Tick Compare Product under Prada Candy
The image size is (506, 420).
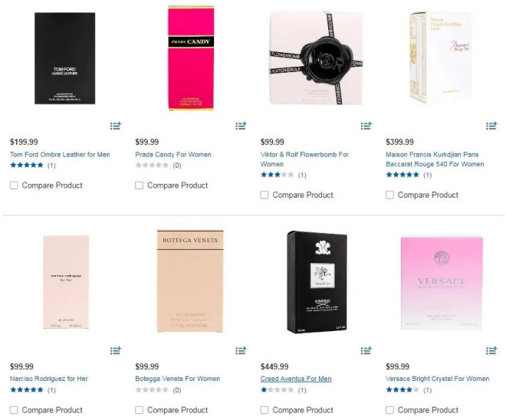coord(139,185)
